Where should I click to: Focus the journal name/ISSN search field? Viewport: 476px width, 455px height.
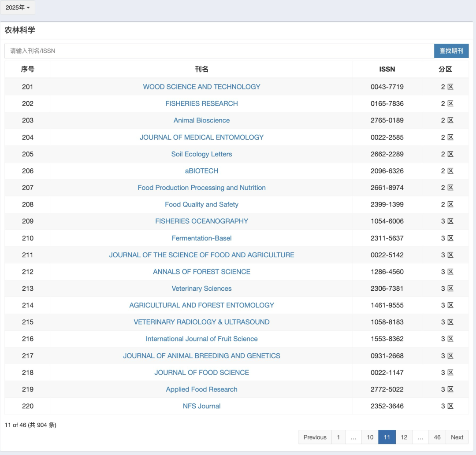click(x=219, y=51)
